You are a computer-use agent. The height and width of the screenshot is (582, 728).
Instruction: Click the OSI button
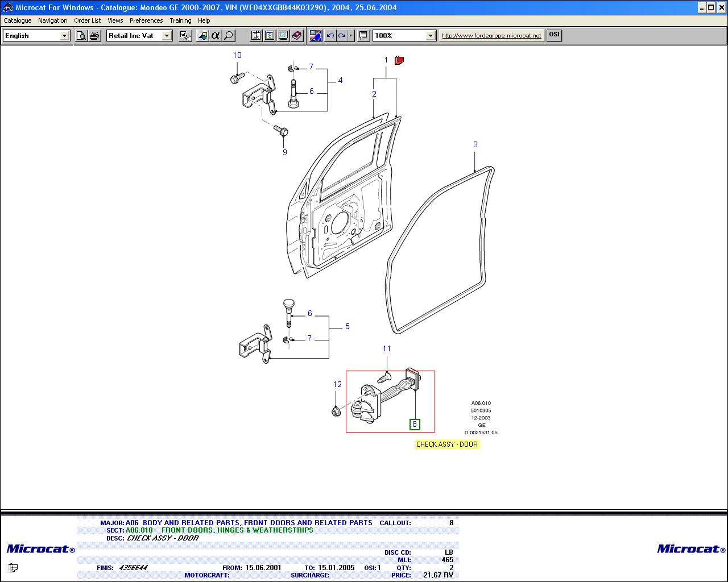tap(554, 35)
